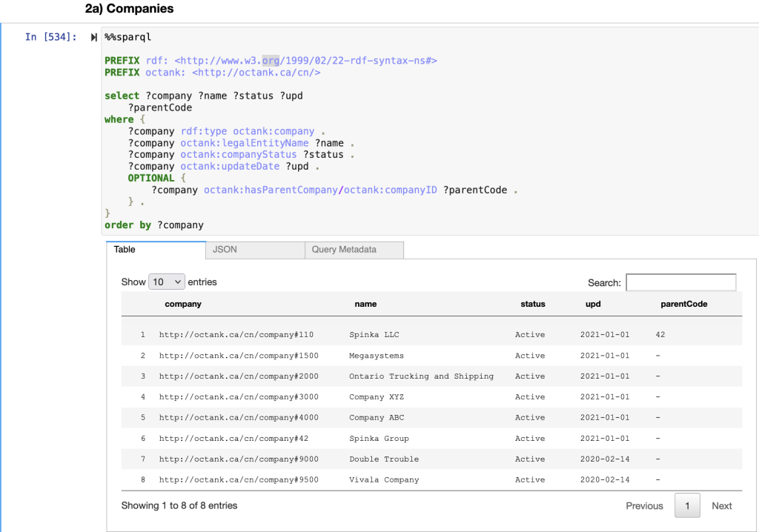The width and height of the screenshot is (759, 532).
Task: Click inside the Search input field
Action: coord(680,282)
